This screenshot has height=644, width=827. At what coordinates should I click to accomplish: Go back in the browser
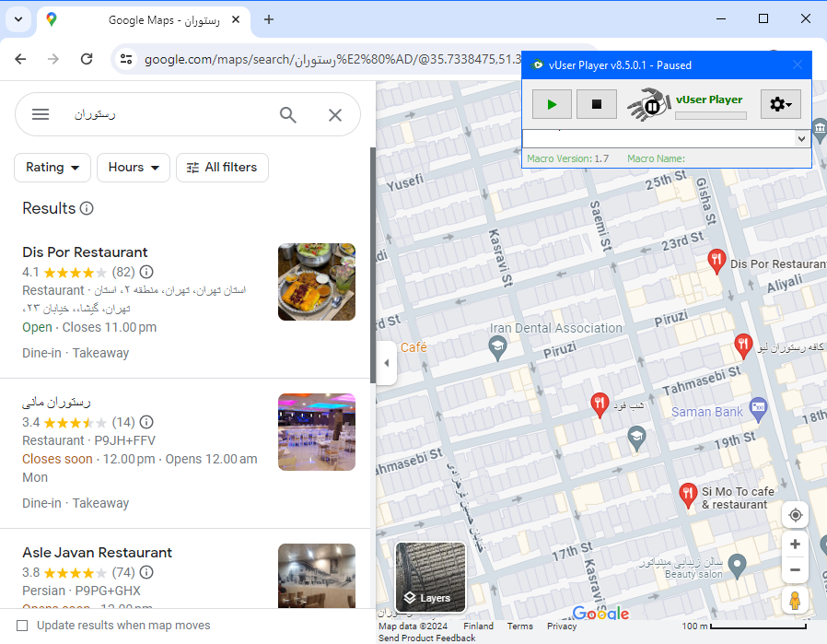[20, 59]
